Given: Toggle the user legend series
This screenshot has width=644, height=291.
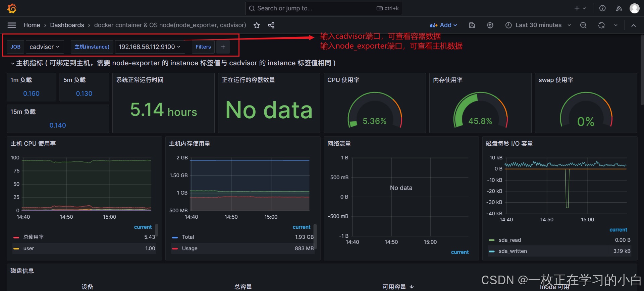Looking at the screenshot, I should (29, 248).
